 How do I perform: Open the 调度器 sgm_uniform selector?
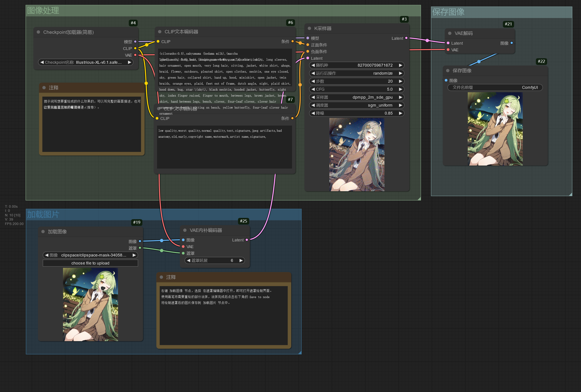tap(357, 105)
